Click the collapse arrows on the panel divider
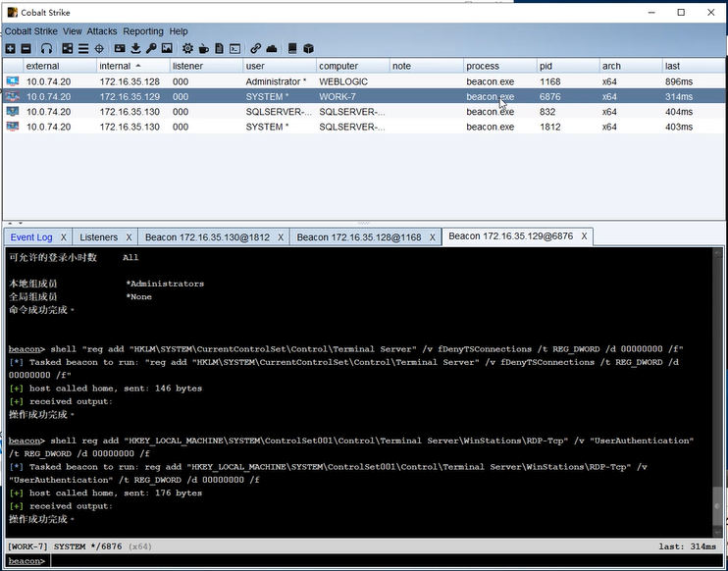Image resolution: width=728 pixels, height=571 pixels. click(14, 224)
